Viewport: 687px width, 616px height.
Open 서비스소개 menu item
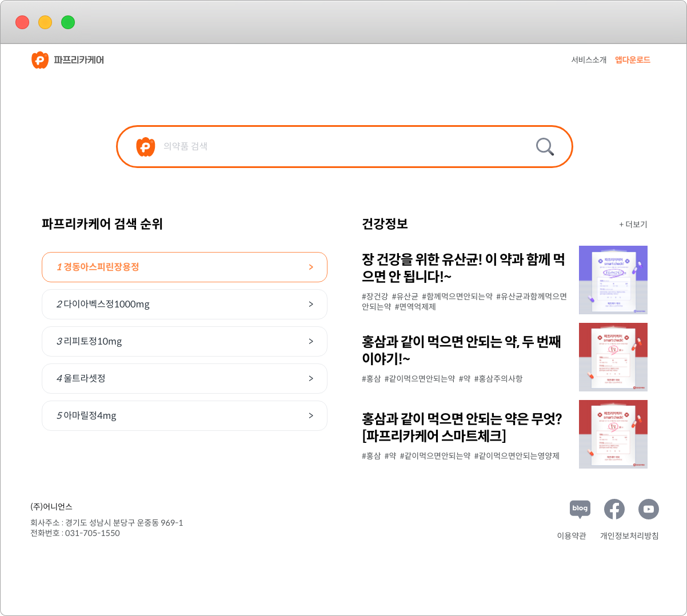click(x=589, y=60)
